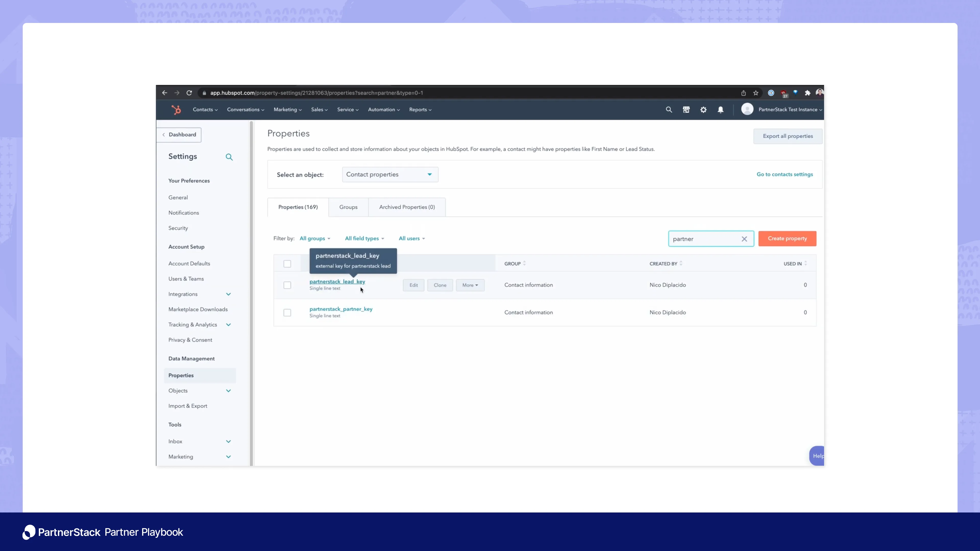Select the select-all checkbox in the header
Viewport: 980px width, 551px height.
click(287, 263)
